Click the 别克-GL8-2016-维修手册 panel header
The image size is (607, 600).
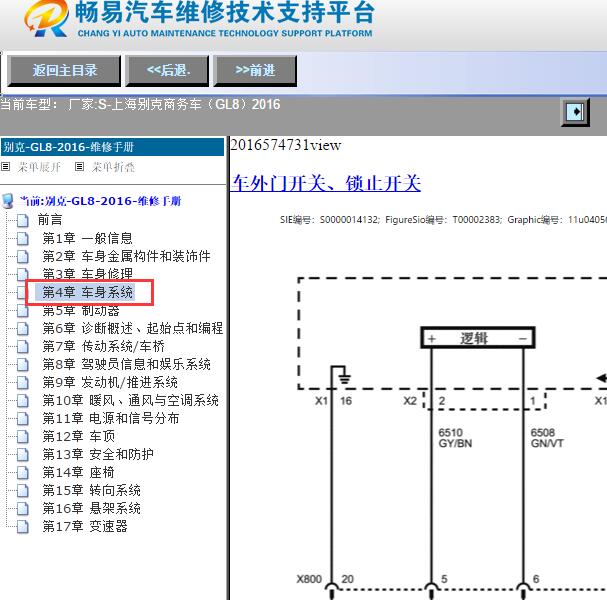(x=112, y=147)
